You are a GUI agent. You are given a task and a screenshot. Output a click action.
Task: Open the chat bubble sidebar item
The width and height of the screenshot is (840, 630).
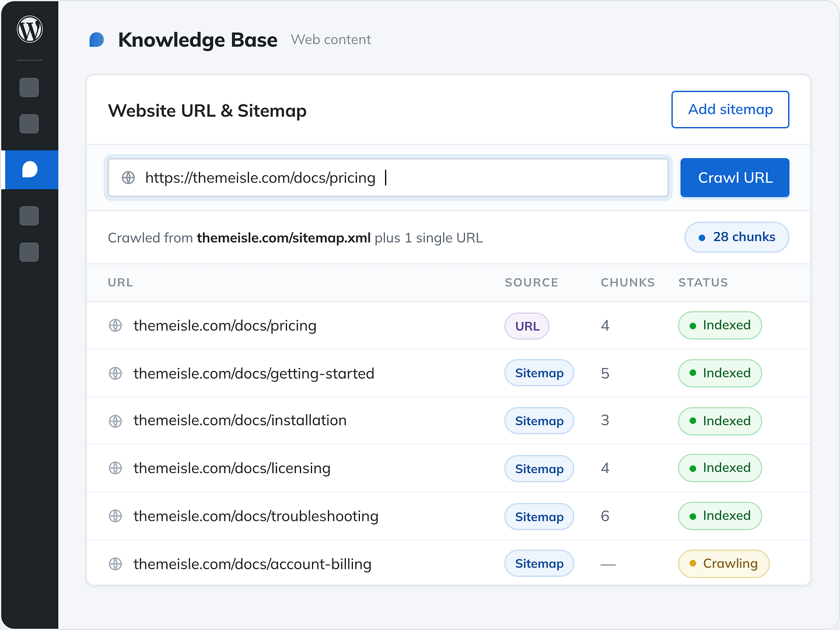tap(30, 170)
